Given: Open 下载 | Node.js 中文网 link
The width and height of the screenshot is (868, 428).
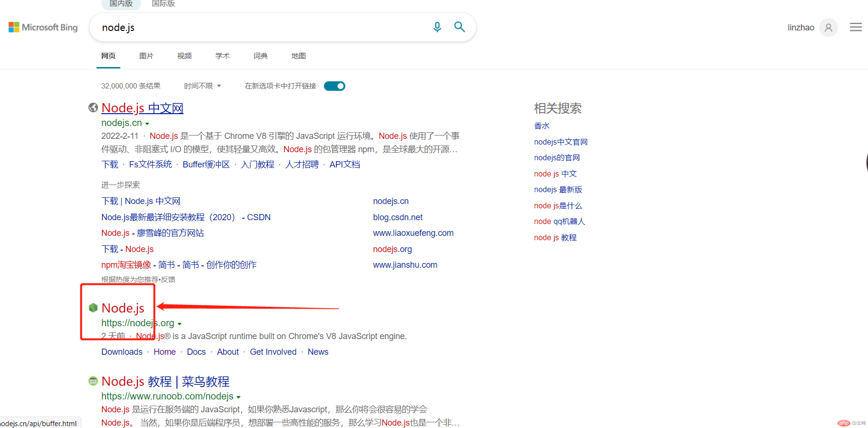Looking at the screenshot, I should pos(141,201).
